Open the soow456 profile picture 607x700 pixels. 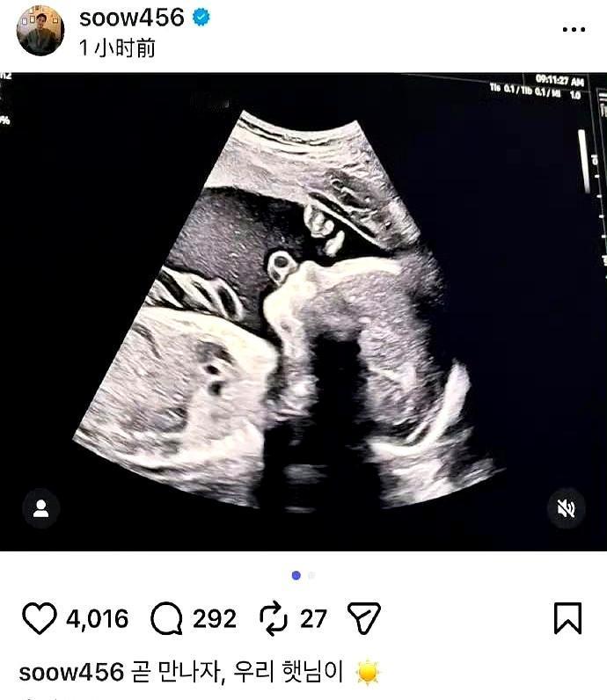[40, 31]
